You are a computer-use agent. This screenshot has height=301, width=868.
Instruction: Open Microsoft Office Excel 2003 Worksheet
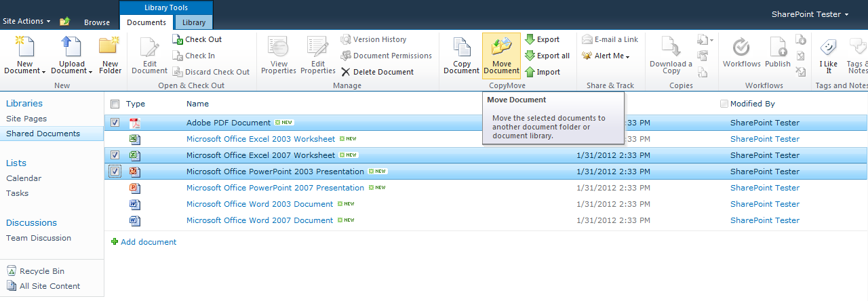click(x=260, y=139)
